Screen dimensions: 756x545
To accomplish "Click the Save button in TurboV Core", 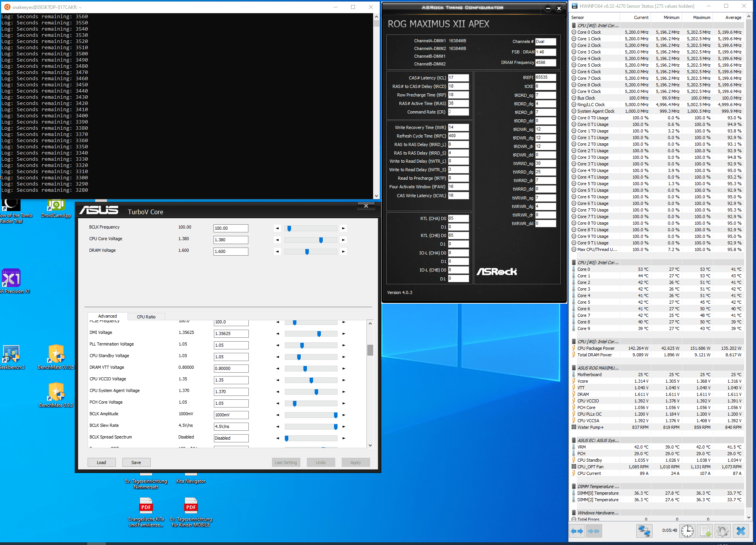I will [136, 462].
